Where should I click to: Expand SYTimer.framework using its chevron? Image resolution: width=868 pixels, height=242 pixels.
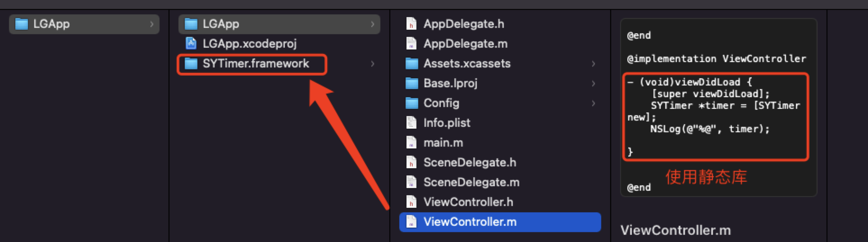pos(372,63)
